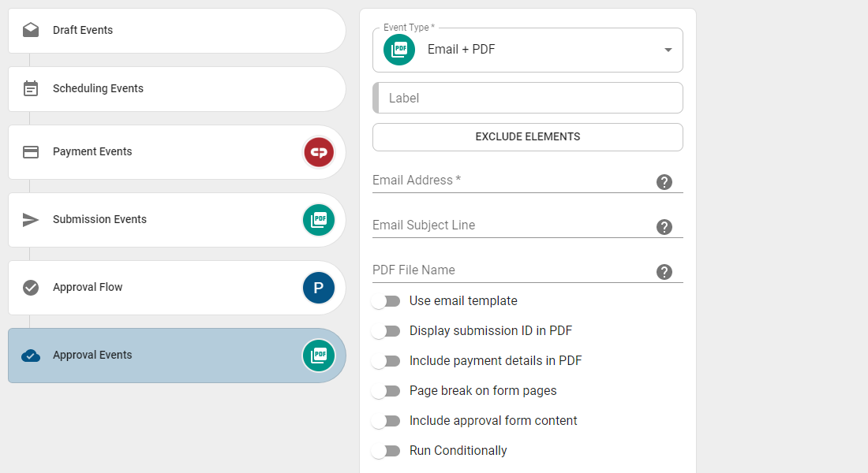Turn on Include payment details in PDF

386,361
